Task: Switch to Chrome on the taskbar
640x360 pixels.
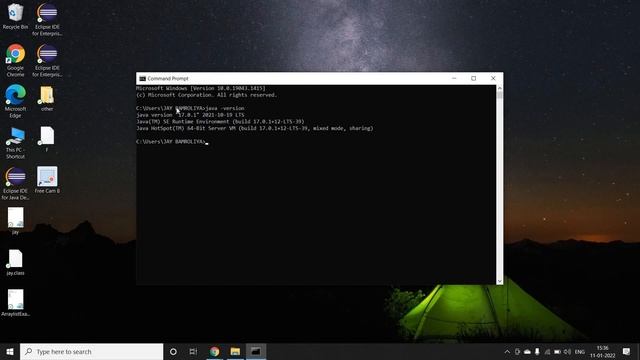Action: pos(215,351)
